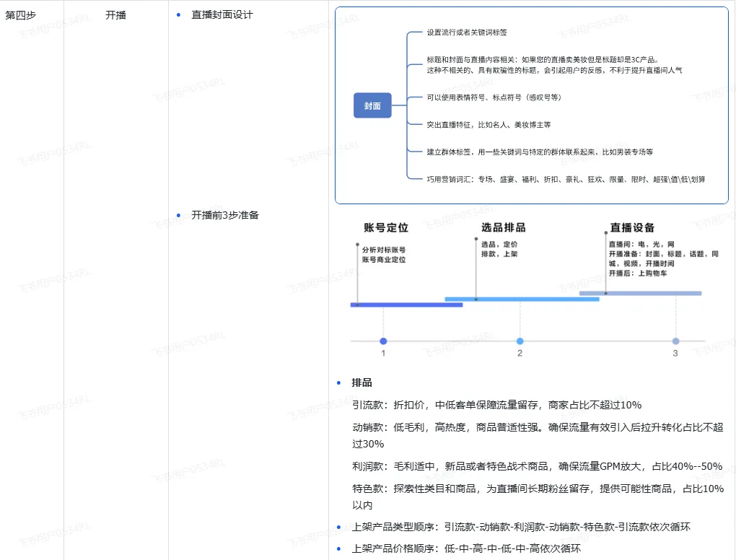Click the '选品排品' heading in diagram

503,227
